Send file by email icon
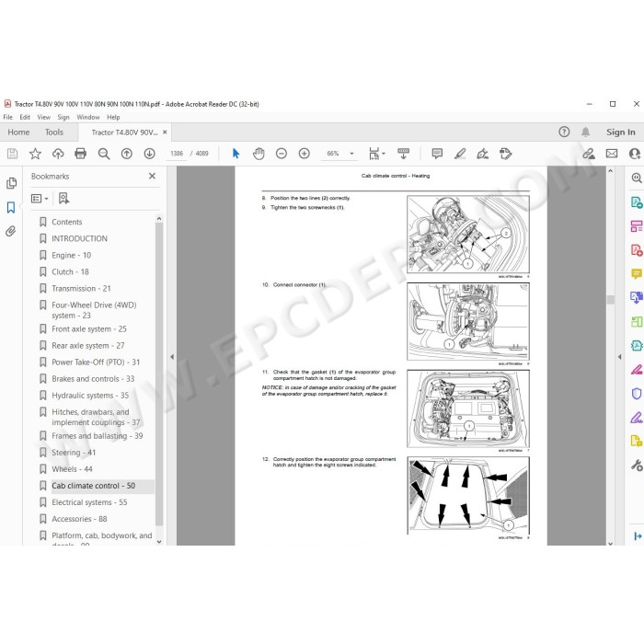Viewport: 644px width, 644px height. [612, 154]
